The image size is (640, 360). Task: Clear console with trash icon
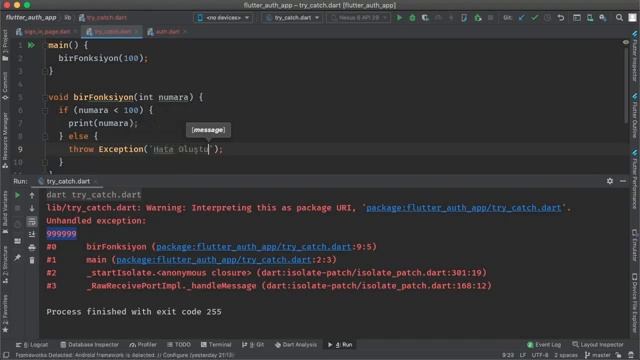[x=32, y=260]
